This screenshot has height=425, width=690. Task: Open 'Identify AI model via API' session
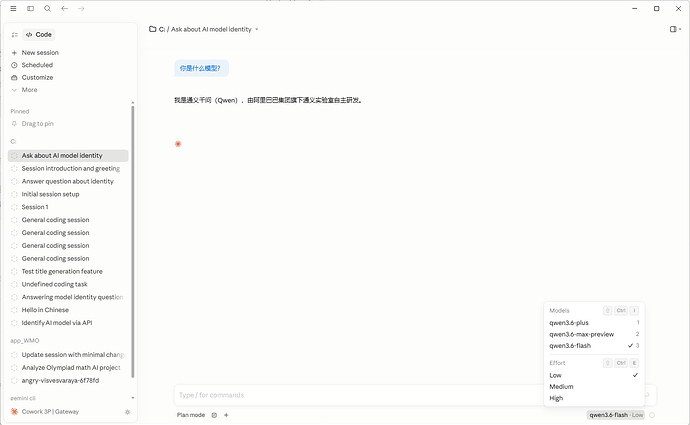(68, 322)
